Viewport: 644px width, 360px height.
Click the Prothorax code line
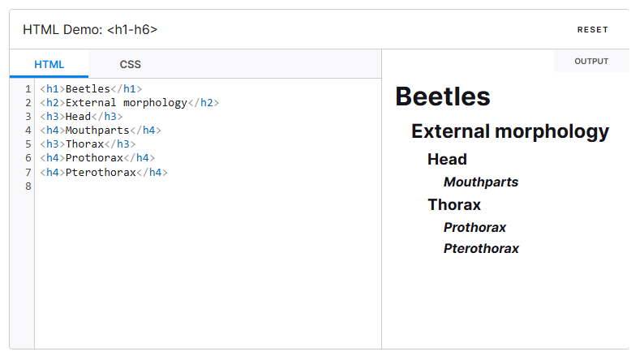click(97, 158)
